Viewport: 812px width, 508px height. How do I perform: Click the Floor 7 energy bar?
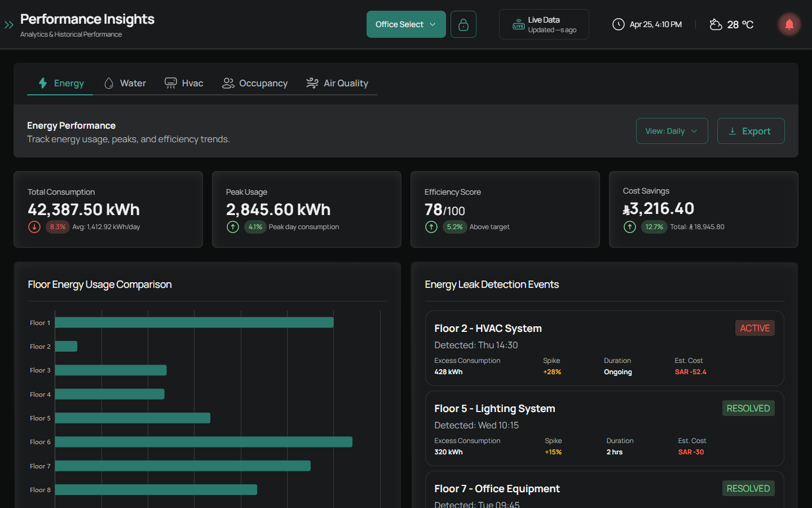coord(183,466)
